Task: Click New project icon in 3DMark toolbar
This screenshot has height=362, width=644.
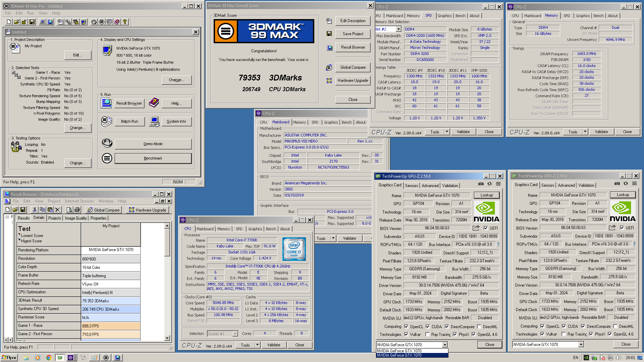Action: pos(9,22)
